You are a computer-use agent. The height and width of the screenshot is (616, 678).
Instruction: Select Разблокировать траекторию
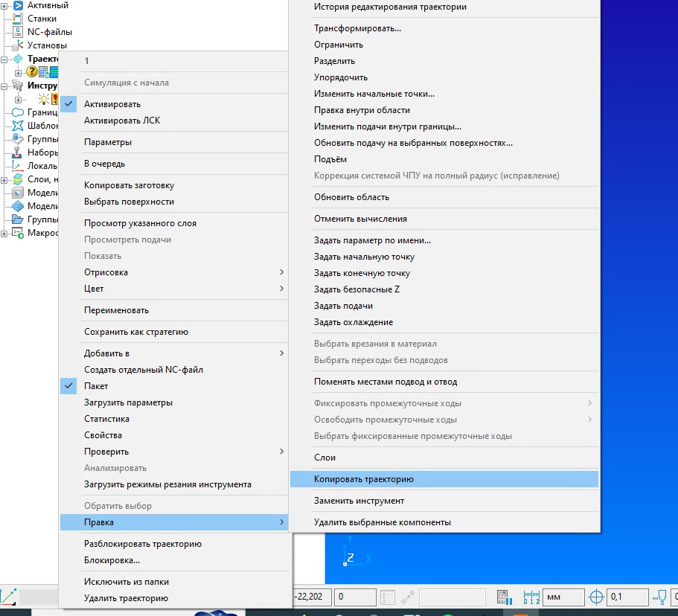174,544
